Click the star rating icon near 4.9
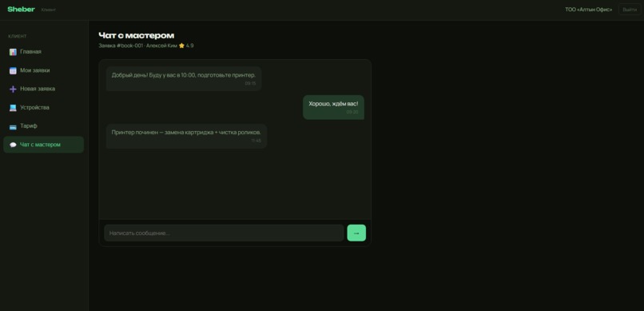The image size is (644, 311). 181,46
